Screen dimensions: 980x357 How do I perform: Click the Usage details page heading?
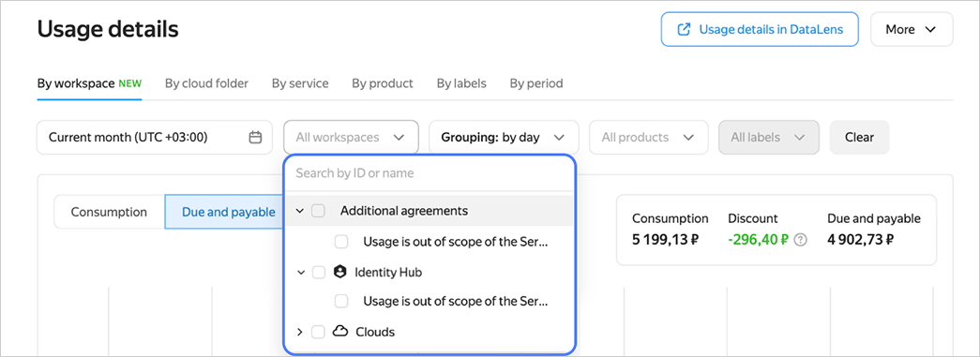click(x=108, y=29)
